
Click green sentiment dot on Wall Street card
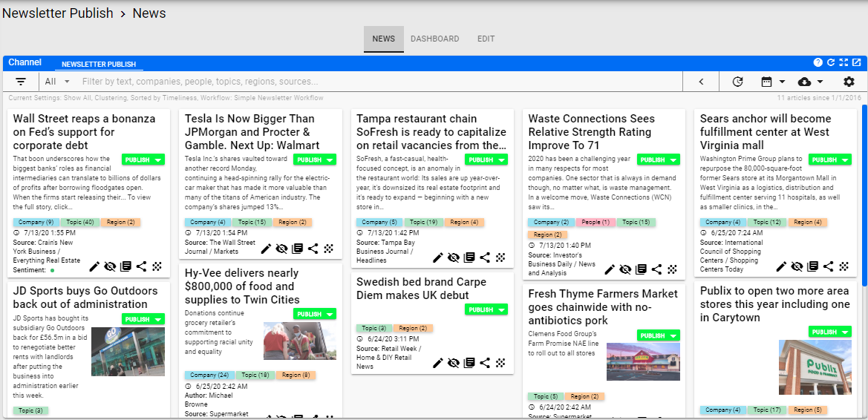pyautogui.click(x=52, y=271)
